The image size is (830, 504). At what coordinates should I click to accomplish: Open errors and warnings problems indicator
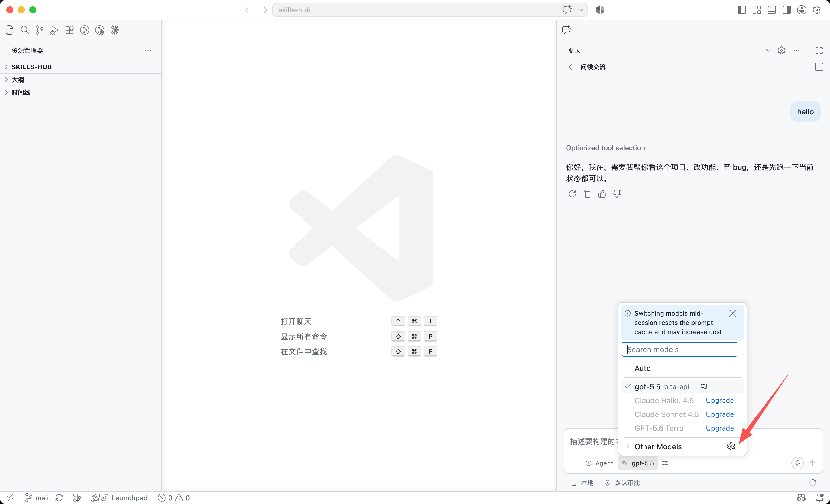tap(173, 497)
